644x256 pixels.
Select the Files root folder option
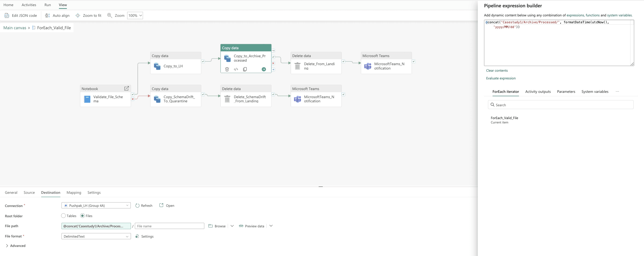pos(82,216)
